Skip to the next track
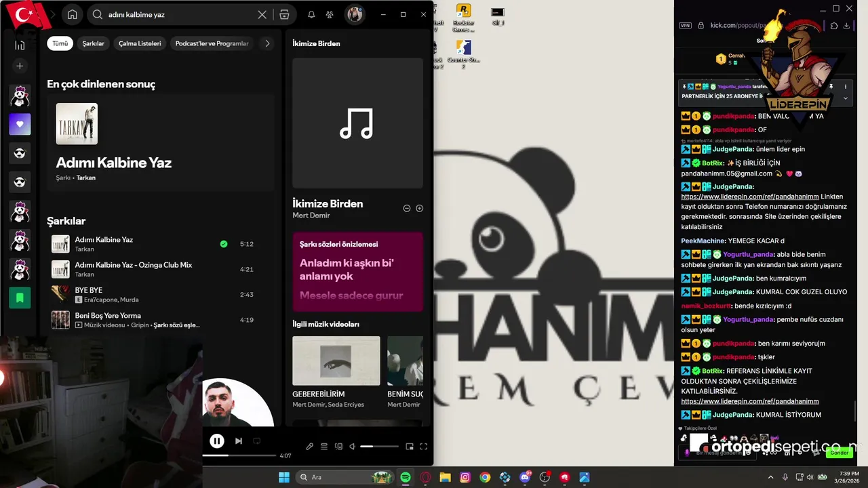Screen dimensions: 868x488 [239, 441]
